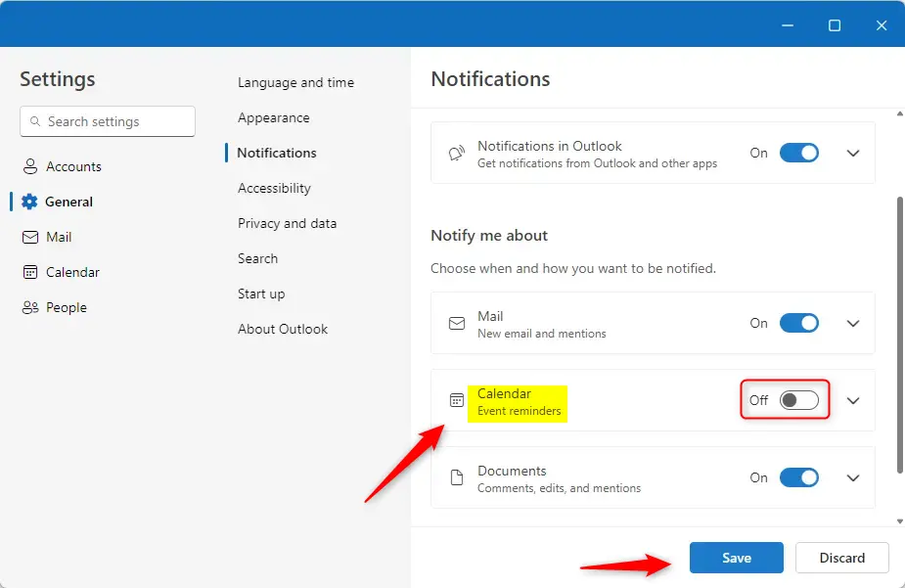Click the Notifications in Outlook bell icon
The height and width of the screenshot is (588, 905).
pos(457,153)
